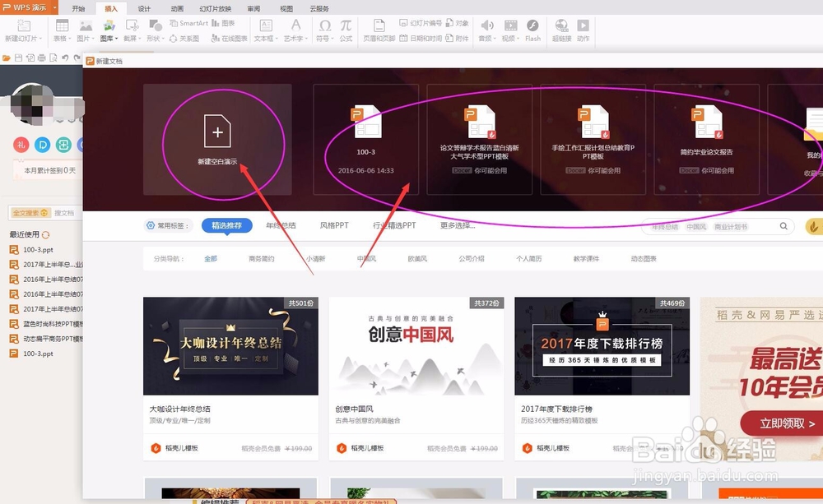The width and height of the screenshot is (823, 504).
Task: Click 更多选择 to see more template categories
Action: click(x=455, y=224)
